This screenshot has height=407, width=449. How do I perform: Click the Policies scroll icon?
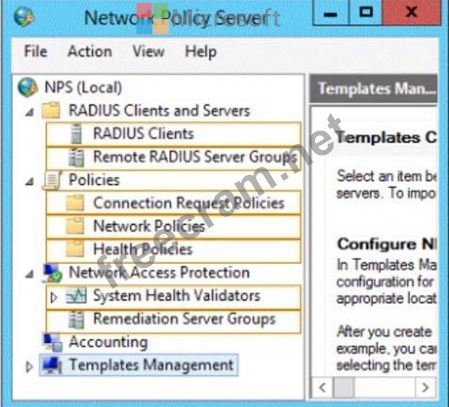pyautogui.click(x=52, y=180)
